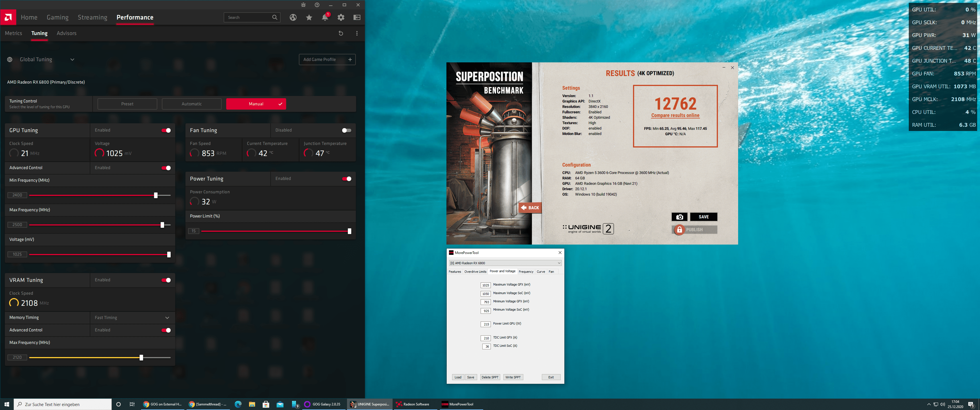
Task: Select Preset tuning control
Action: 127,104
